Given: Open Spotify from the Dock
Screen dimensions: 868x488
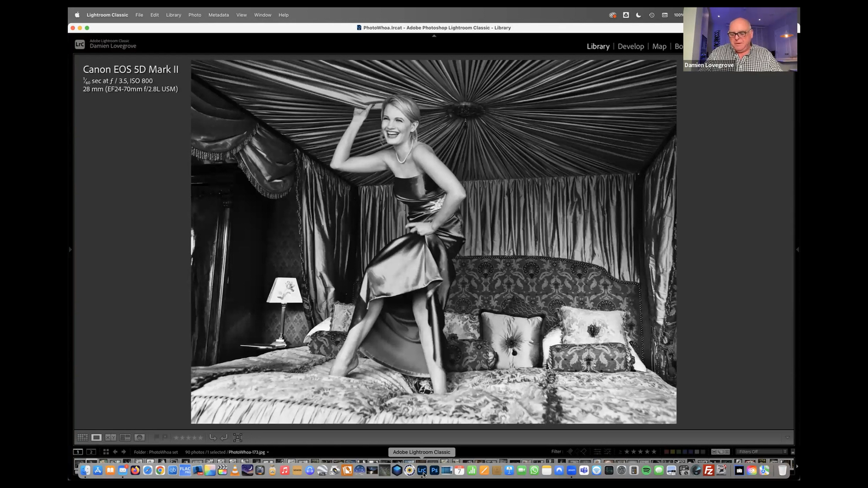Looking at the screenshot, I should click(646, 471).
